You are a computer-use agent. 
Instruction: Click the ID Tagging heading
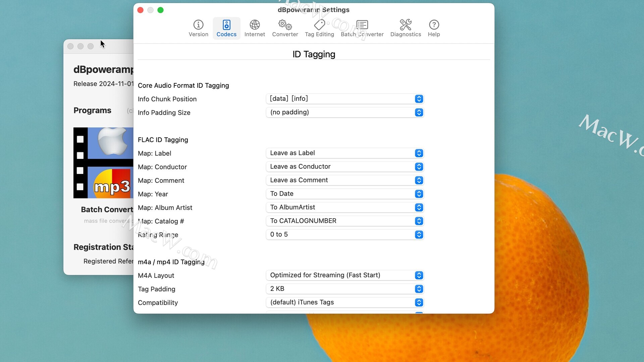pos(314,54)
